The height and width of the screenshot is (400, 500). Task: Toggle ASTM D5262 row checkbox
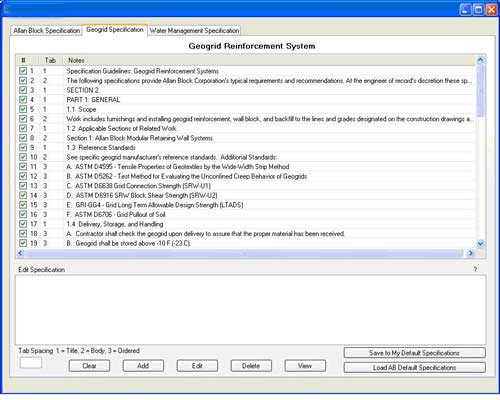pyautogui.click(x=23, y=176)
